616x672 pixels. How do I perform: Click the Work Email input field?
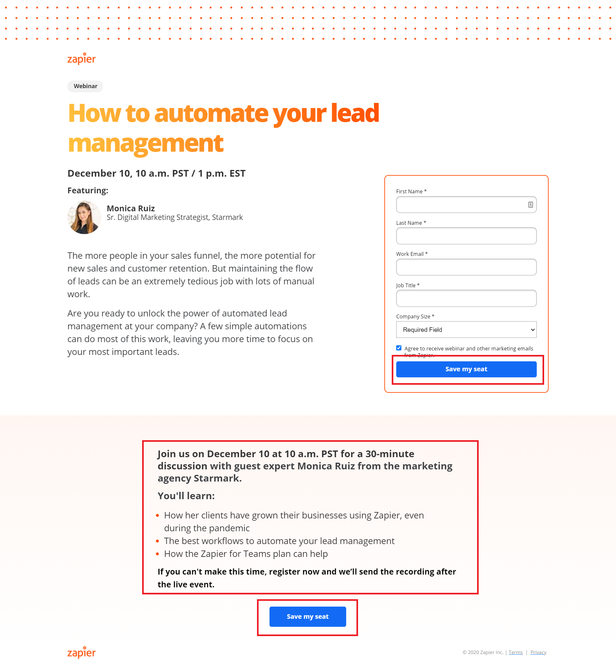click(466, 267)
